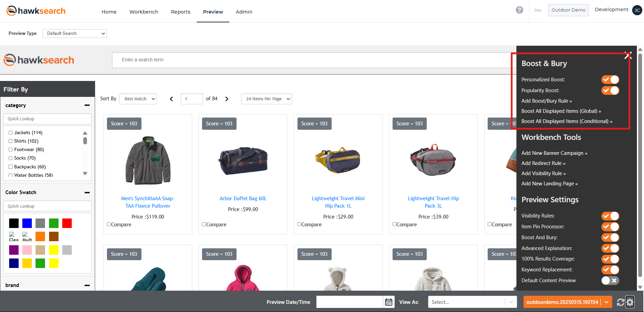Toggle 100% Results Coverage switch
Viewport: 644px width, 312px height.
click(x=610, y=259)
